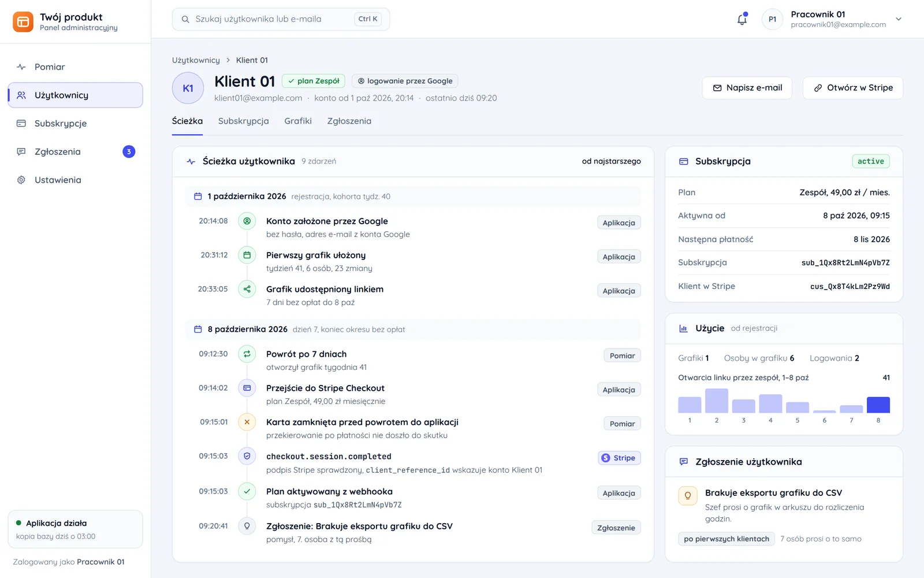Click the checkmark icon for Plan aktywowany z webhooka
The height and width of the screenshot is (578, 924).
click(247, 491)
